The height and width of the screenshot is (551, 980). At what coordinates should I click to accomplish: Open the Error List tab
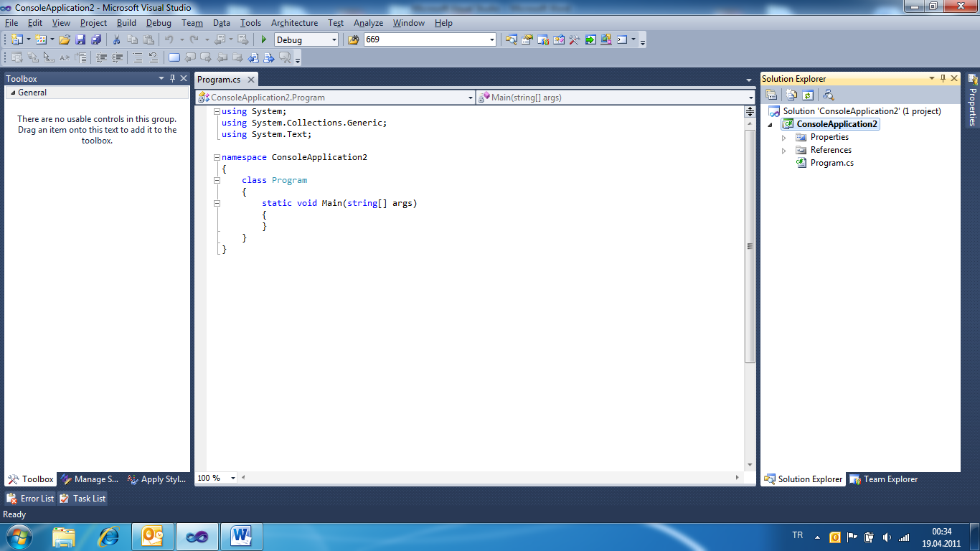30,498
